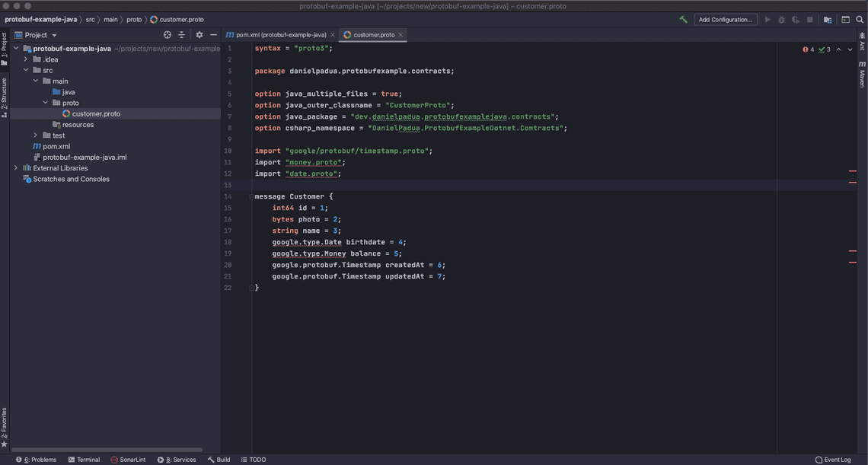
Task: Open the Problems tool window
Action: tap(37, 459)
